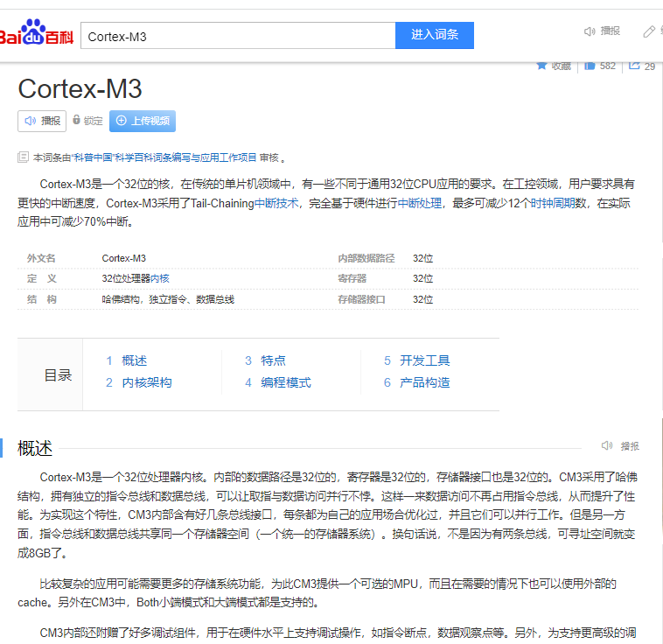This screenshot has height=644, width=663.
Task: Click the lock 锁定 icon
Action: 76,120
